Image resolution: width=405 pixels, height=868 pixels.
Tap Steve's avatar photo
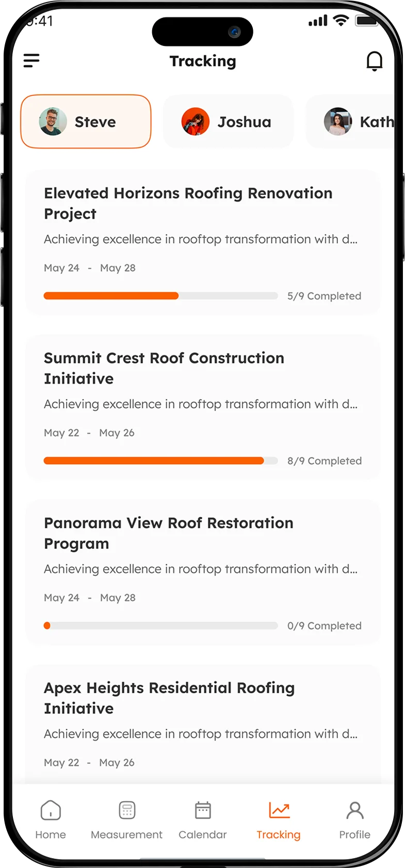coord(53,122)
